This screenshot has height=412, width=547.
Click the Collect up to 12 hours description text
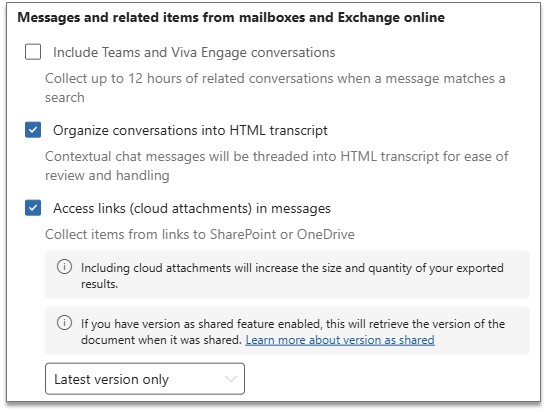[275, 88]
